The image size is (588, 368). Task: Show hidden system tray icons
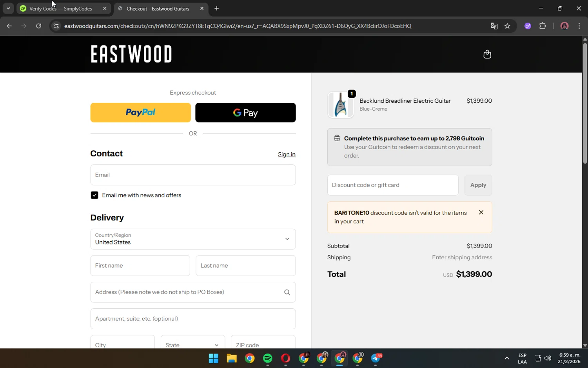[x=507, y=358]
